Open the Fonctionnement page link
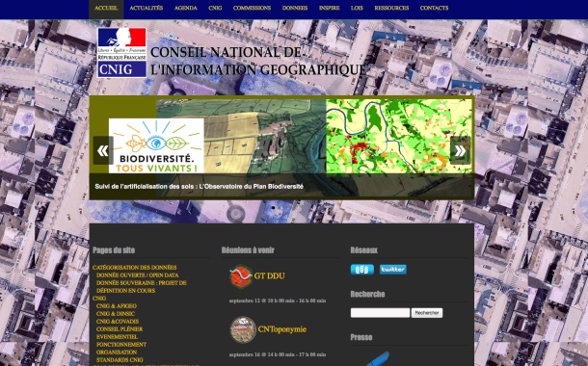 click(121, 345)
